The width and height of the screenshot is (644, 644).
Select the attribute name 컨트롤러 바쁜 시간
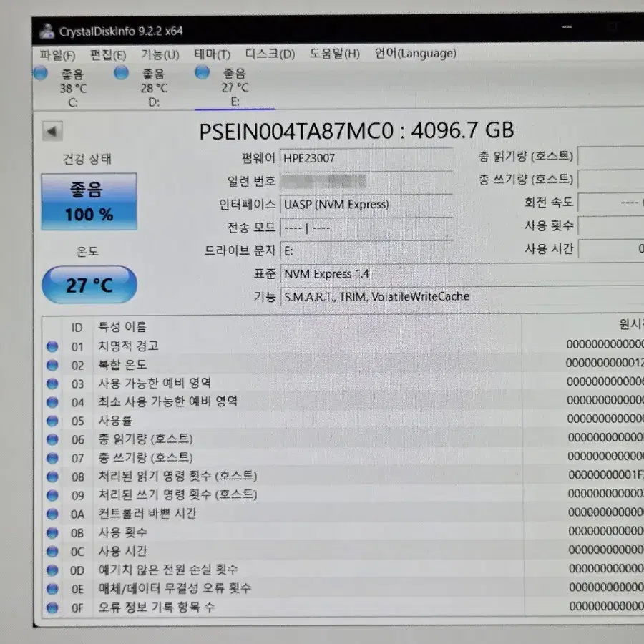click(147, 513)
